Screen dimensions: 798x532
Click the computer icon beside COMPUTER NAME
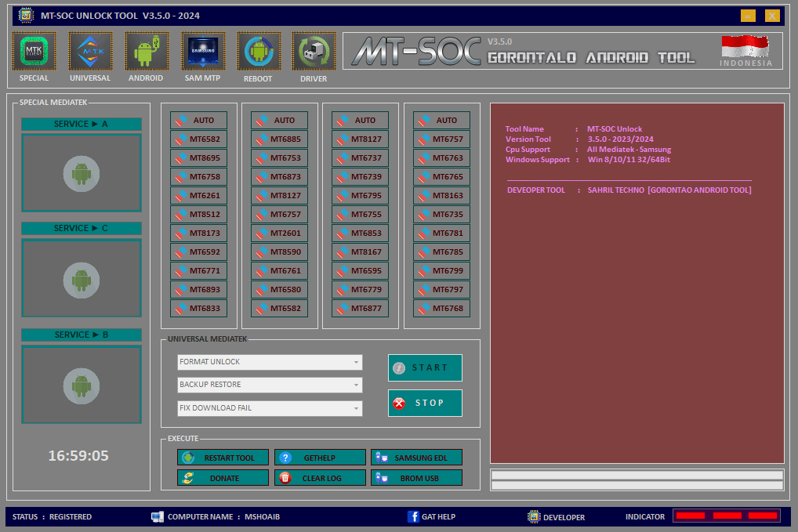[156, 516]
